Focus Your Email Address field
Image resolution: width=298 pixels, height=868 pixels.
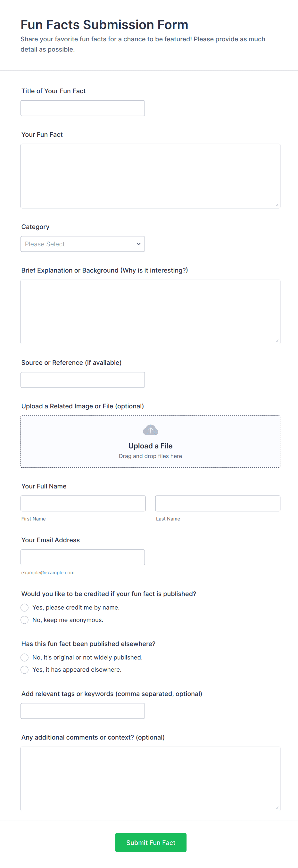point(83,557)
